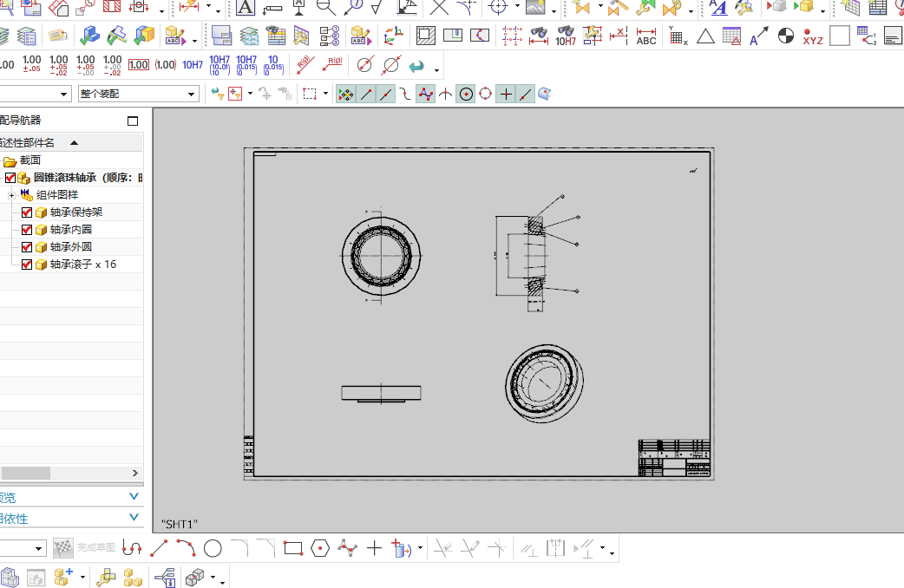Toggle arc center snap point

click(x=466, y=94)
